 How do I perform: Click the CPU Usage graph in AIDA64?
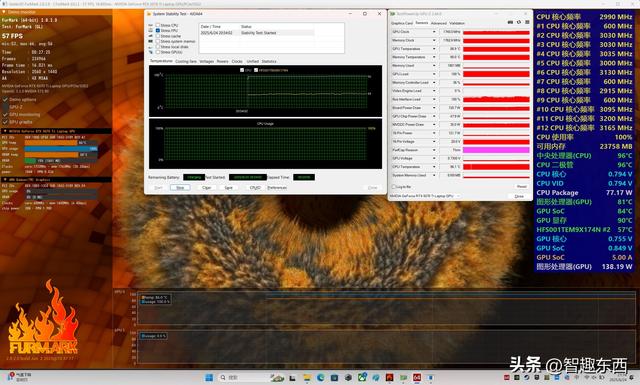[265, 144]
